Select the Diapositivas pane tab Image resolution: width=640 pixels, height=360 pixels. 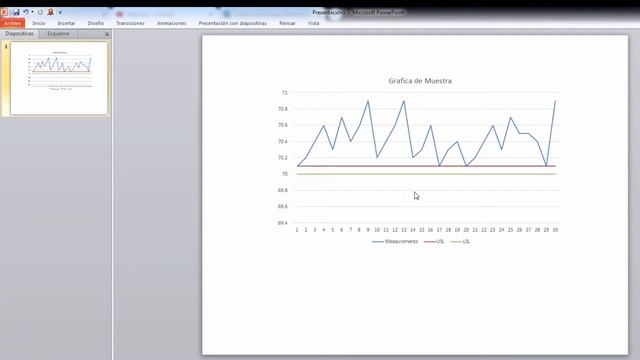20,34
